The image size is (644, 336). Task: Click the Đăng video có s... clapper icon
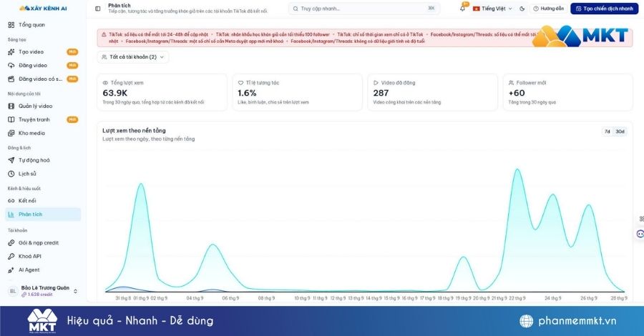tap(11, 79)
